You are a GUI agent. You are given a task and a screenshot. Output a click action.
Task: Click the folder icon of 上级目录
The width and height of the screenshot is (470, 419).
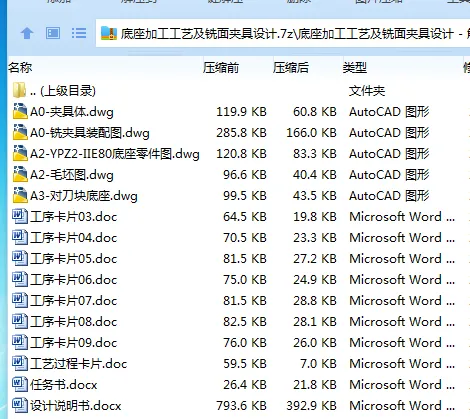19,90
